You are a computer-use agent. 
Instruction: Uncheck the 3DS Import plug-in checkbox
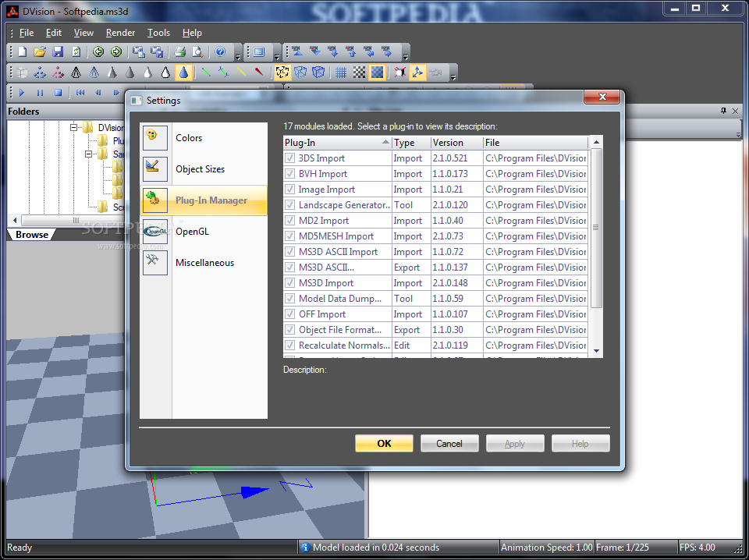290,158
